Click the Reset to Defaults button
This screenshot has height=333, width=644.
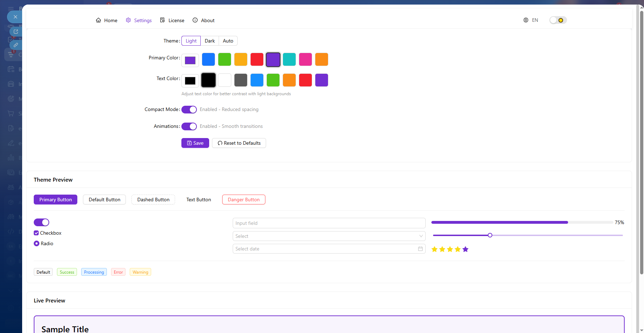coord(239,143)
